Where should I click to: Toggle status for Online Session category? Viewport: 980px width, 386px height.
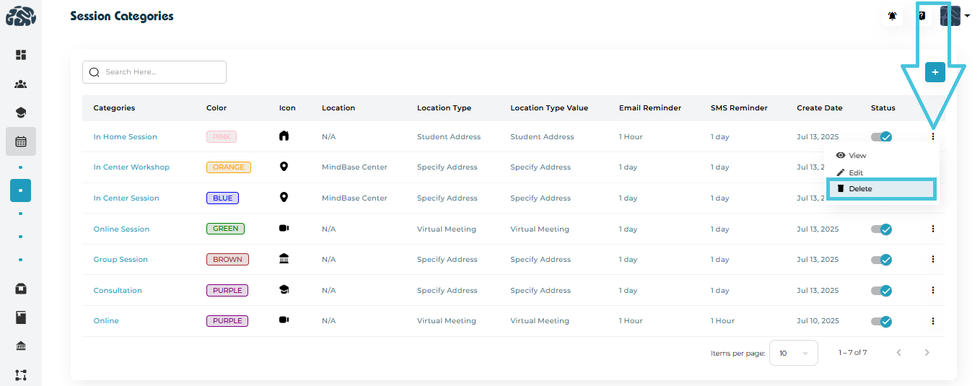pyautogui.click(x=881, y=229)
